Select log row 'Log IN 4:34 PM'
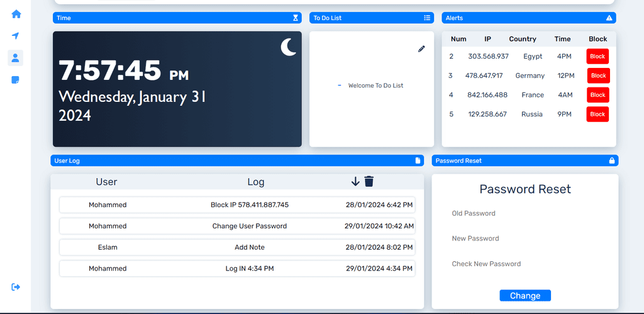The height and width of the screenshot is (314, 644). (237, 269)
